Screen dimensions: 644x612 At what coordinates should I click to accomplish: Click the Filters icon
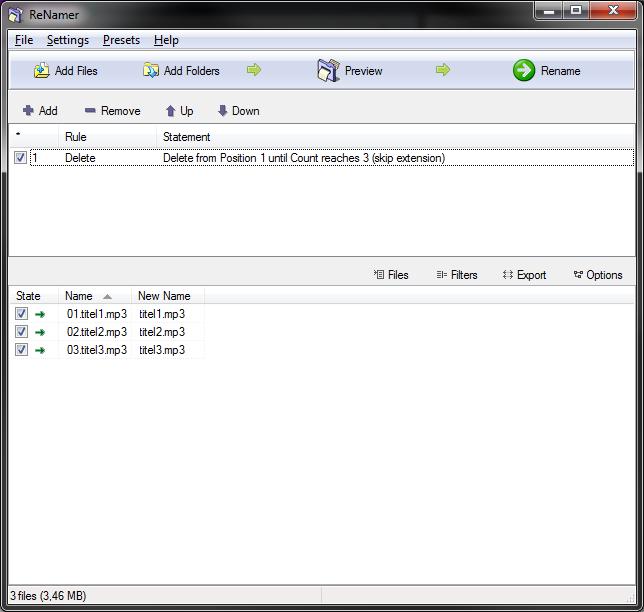click(x=442, y=274)
